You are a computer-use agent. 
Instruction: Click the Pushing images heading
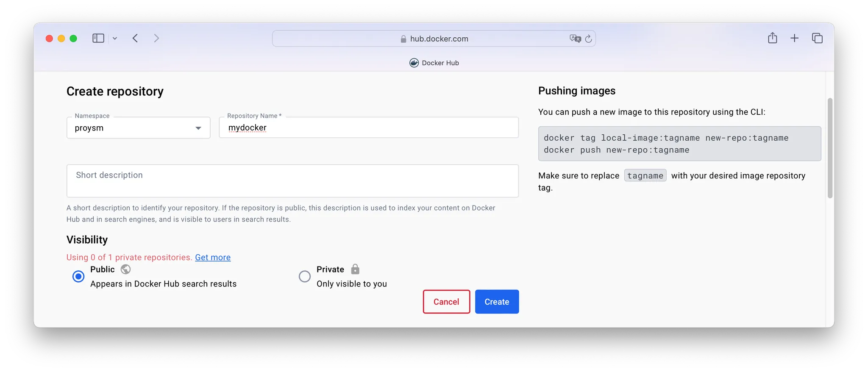point(577,91)
